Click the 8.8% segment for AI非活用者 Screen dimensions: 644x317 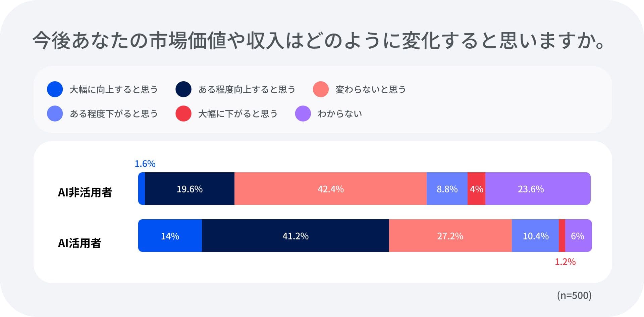point(447,189)
